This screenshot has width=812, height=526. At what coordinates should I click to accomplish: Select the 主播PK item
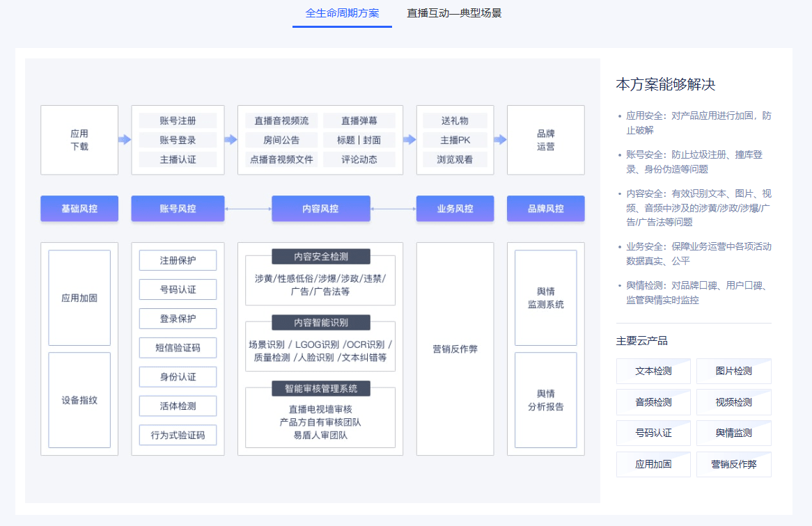coord(455,140)
